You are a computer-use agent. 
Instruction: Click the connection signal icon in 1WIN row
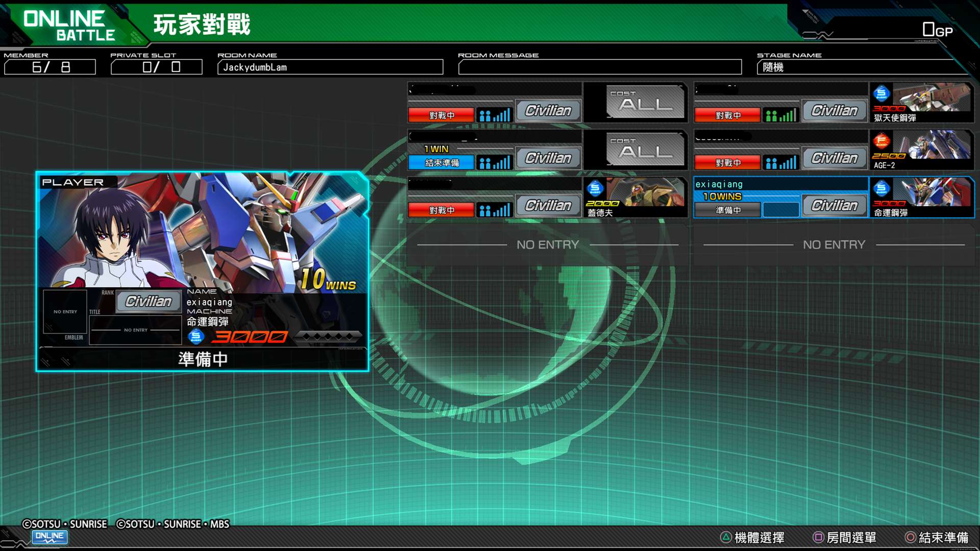[495, 163]
